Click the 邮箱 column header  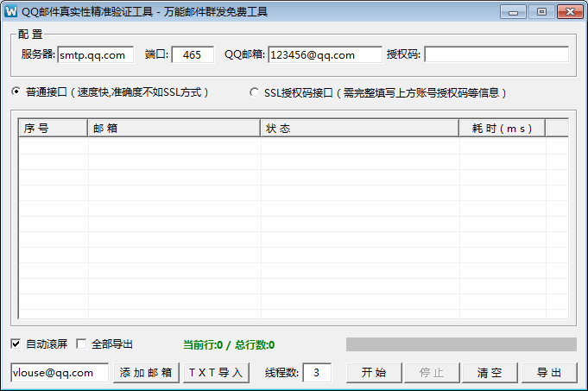coord(174,129)
